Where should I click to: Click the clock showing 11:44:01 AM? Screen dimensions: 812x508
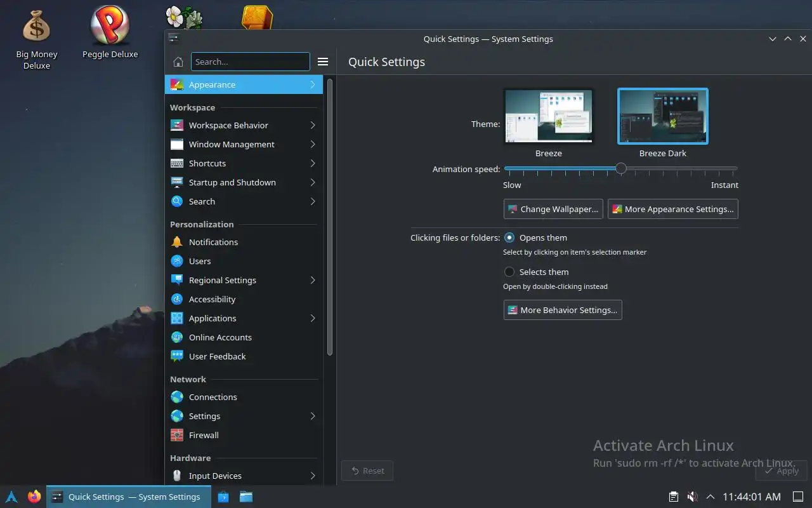coord(752,497)
